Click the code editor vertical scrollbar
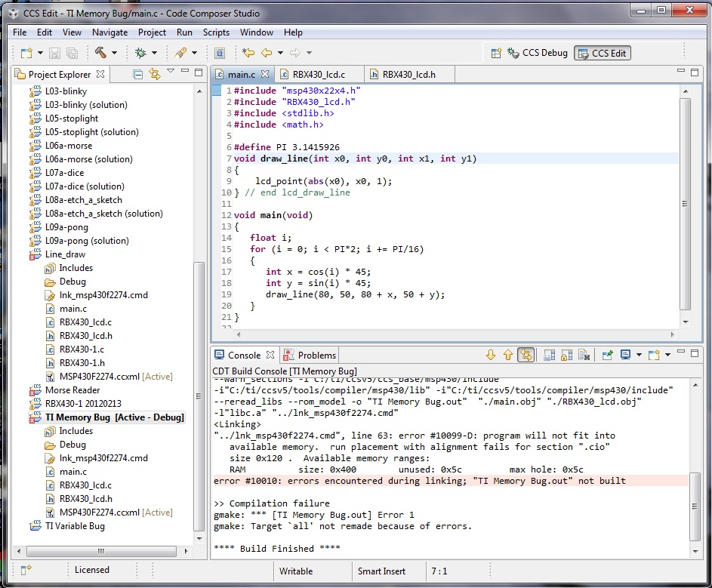Viewport: 712px width, 588px height. pyautogui.click(x=686, y=203)
